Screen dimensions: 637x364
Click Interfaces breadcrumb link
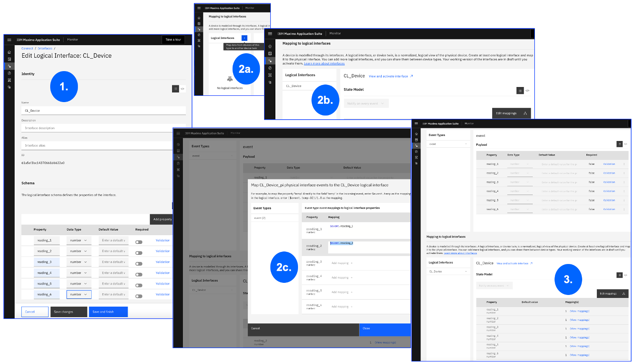[45, 49]
